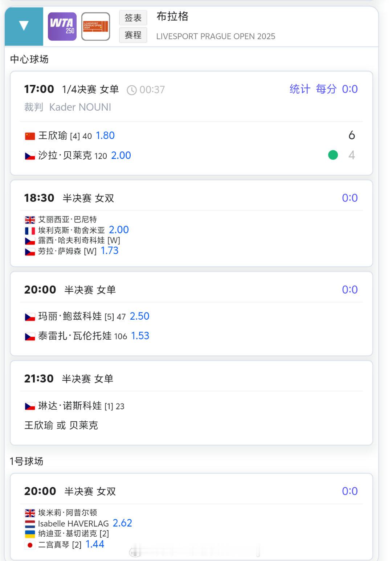Click the WTA 250 purple logo
The width and height of the screenshot is (392, 561).
[x=62, y=26]
